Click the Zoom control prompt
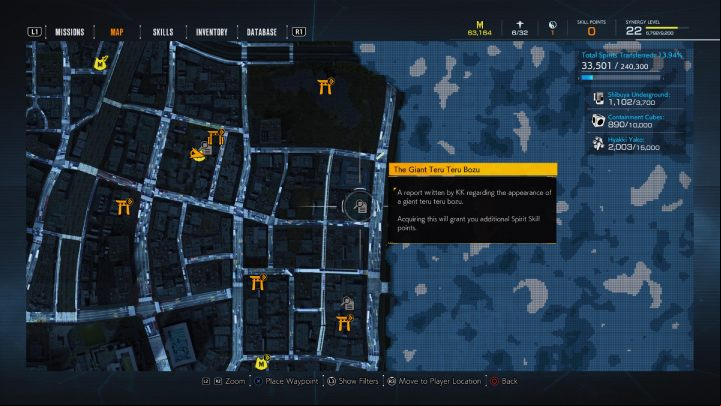The width and height of the screenshot is (721, 406). [224, 381]
